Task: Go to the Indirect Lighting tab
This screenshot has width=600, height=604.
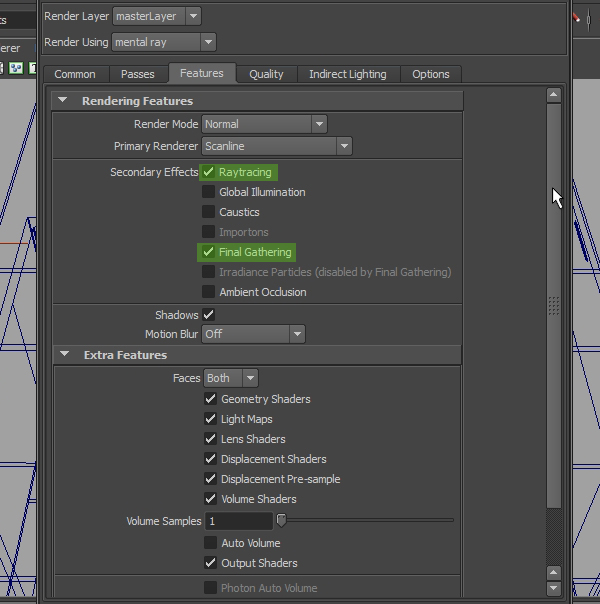Action: [348, 74]
